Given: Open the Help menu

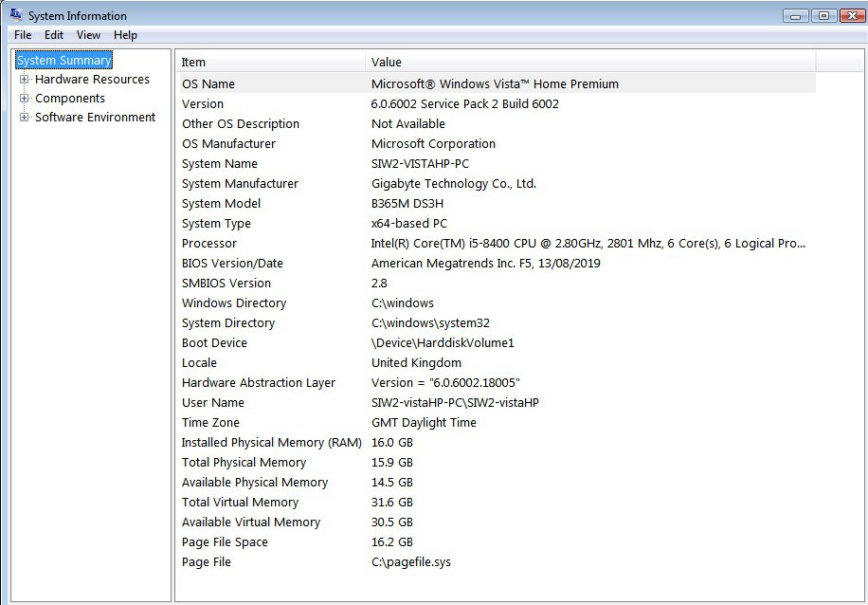Looking at the screenshot, I should click(x=126, y=35).
